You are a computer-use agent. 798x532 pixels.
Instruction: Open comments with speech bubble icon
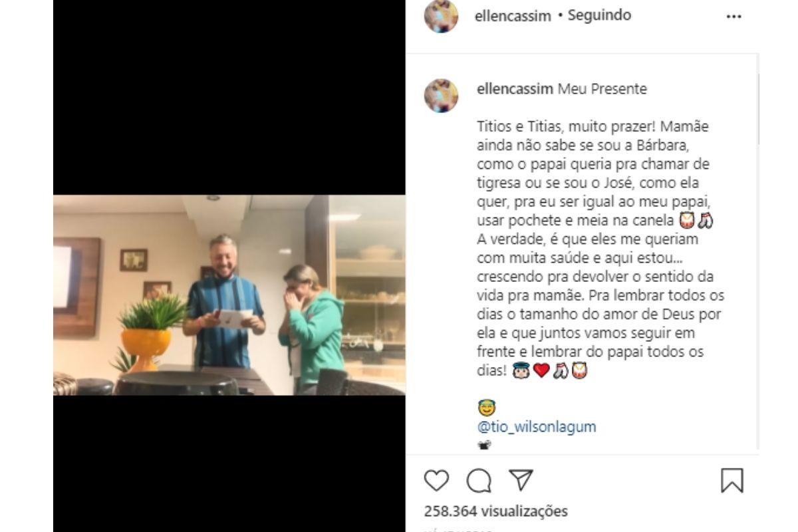click(479, 480)
